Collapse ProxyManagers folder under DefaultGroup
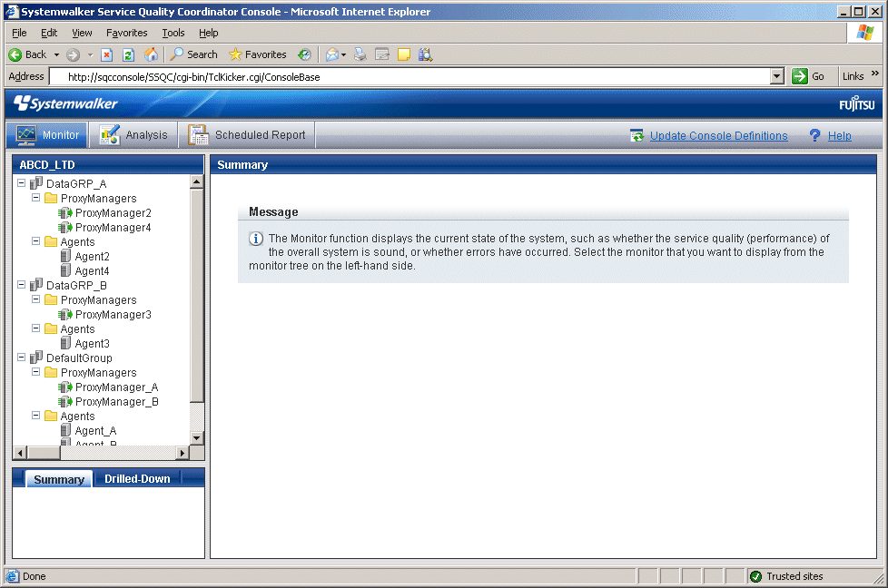 [x=35, y=372]
